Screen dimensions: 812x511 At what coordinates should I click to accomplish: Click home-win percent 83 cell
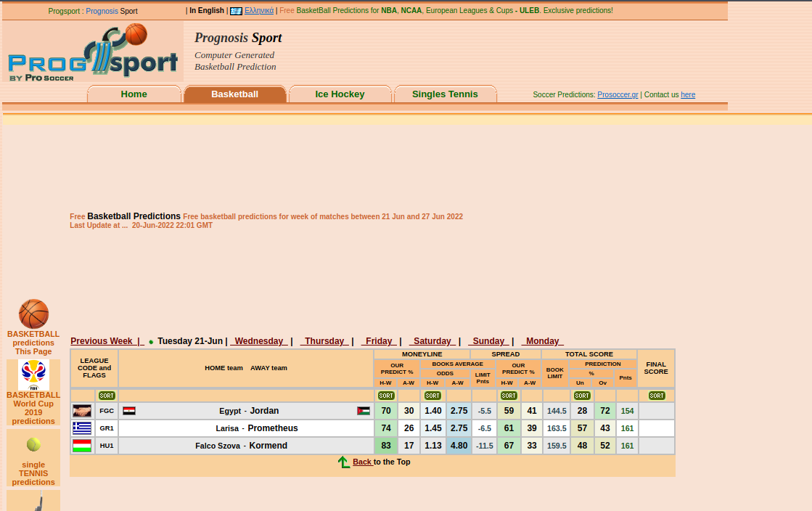point(386,446)
